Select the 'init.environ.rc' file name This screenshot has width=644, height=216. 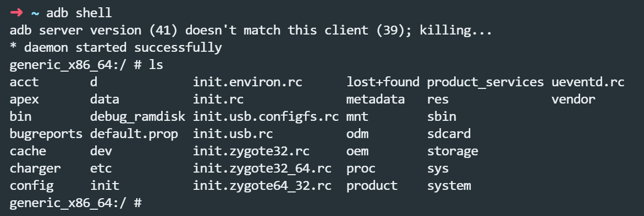pyautogui.click(x=247, y=82)
